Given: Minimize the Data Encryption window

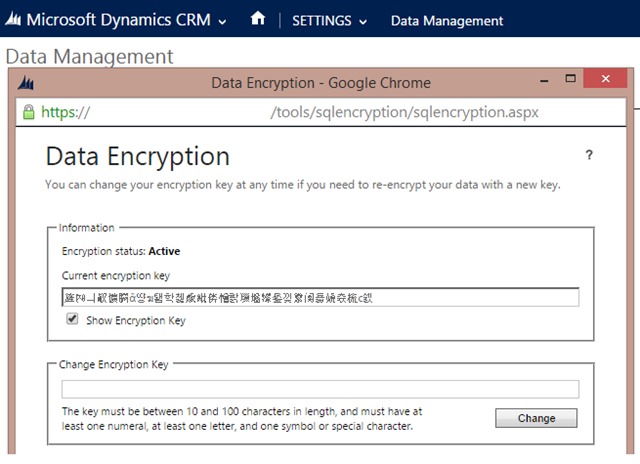Looking at the screenshot, I should 543,80.
